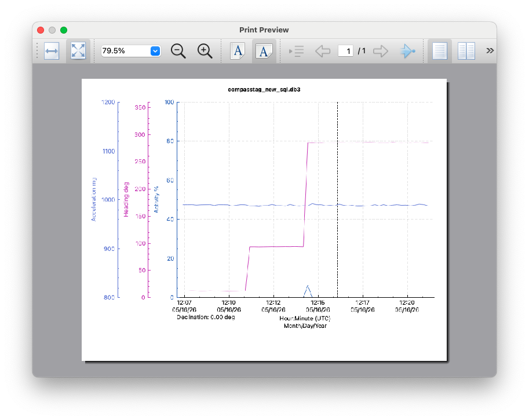Click the page number input field

(x=345, y=51)
